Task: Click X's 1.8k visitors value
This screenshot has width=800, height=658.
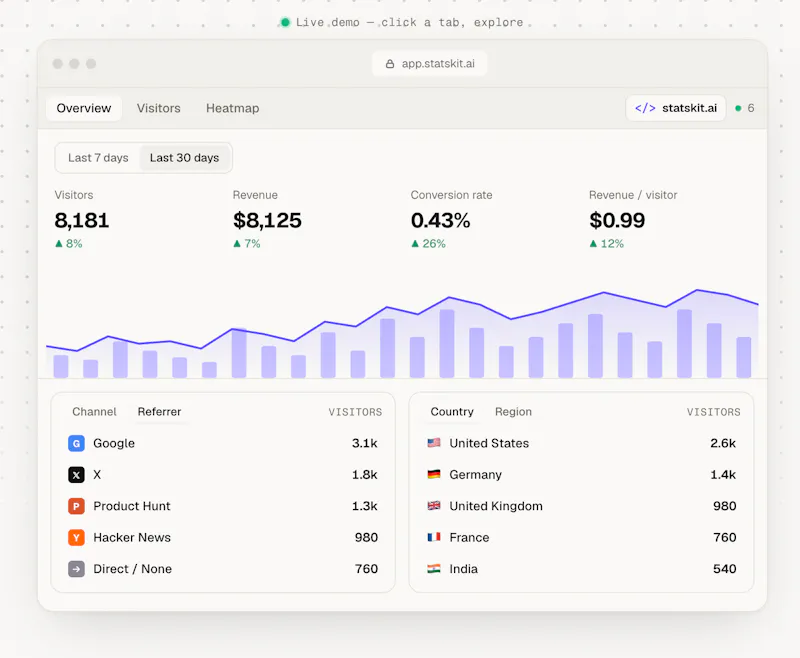Action: pos(365,475)
